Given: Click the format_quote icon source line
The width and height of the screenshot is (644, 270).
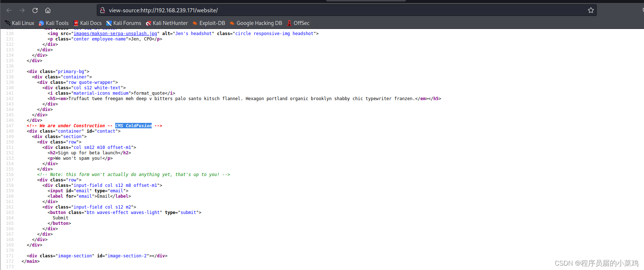Looking at the screenshot, I should click(111, 93).
